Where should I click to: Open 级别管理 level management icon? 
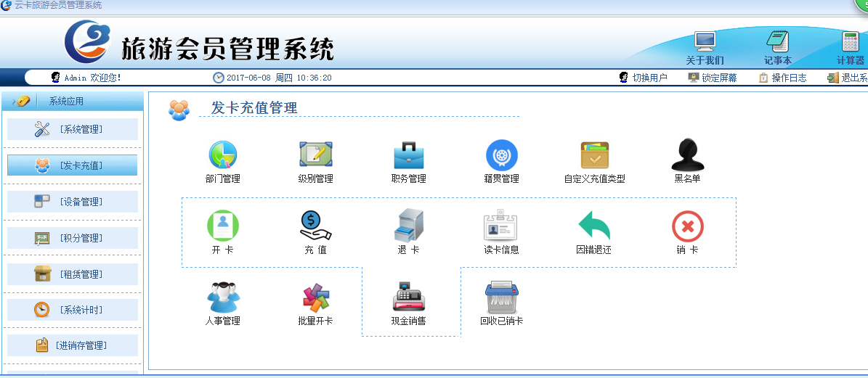tap(315, 155)
